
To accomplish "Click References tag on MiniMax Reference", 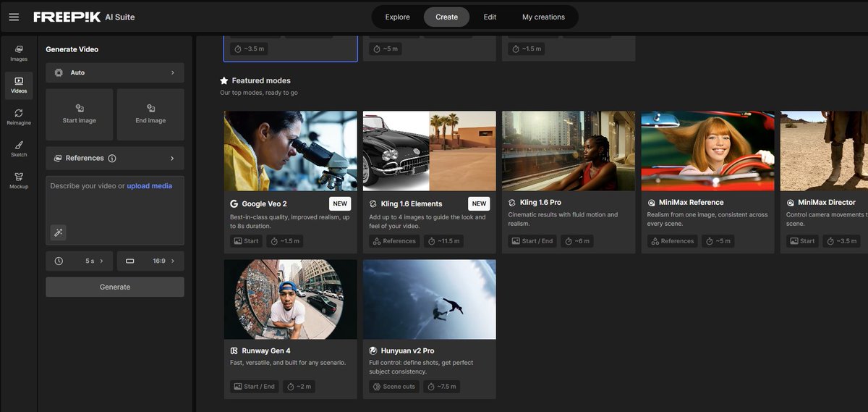I will [672, 241].
